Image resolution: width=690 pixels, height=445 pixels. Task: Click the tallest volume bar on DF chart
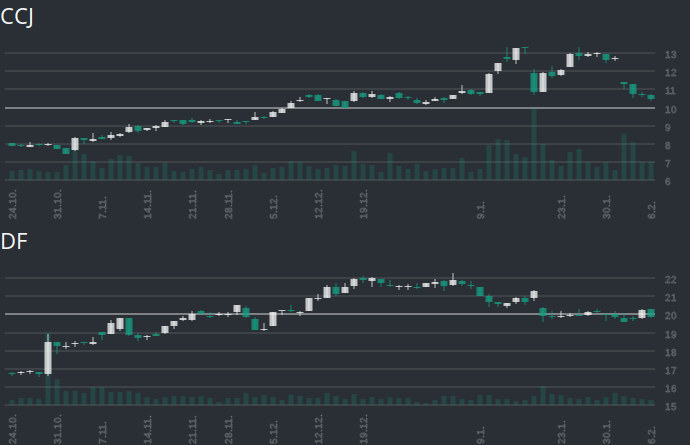pos(48,390)
